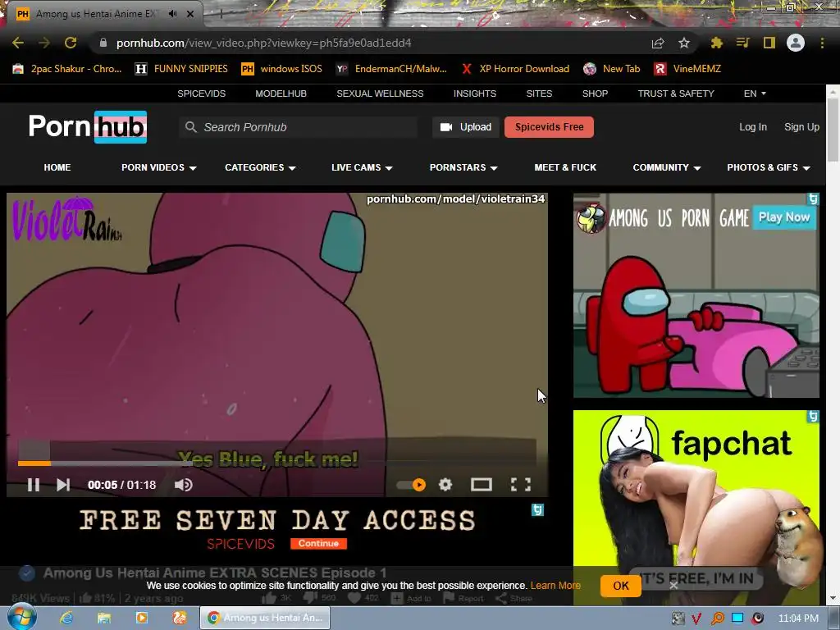Expand the PHOTOS & GIFS dropdown

768,167
